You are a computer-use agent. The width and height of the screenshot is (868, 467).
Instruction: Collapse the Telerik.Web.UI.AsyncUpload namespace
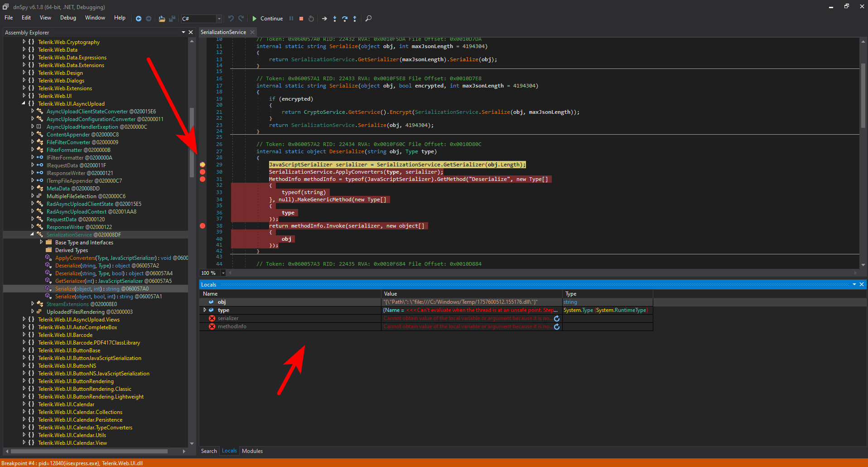tap(24, 104)
